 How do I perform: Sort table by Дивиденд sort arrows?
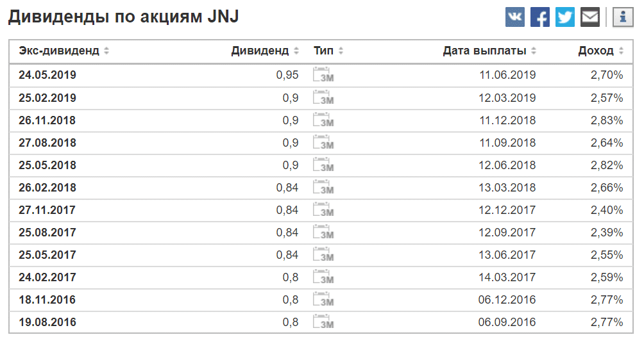click(296, 51)
